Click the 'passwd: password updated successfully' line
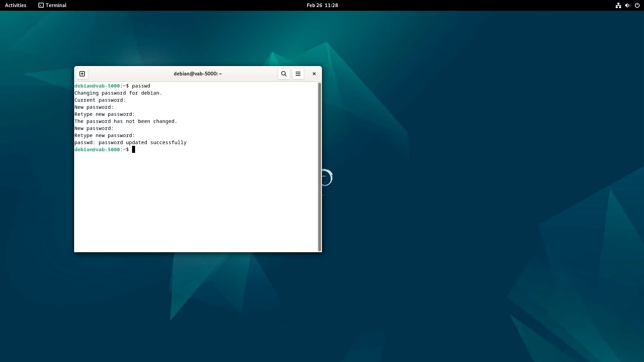 [130, 142]
